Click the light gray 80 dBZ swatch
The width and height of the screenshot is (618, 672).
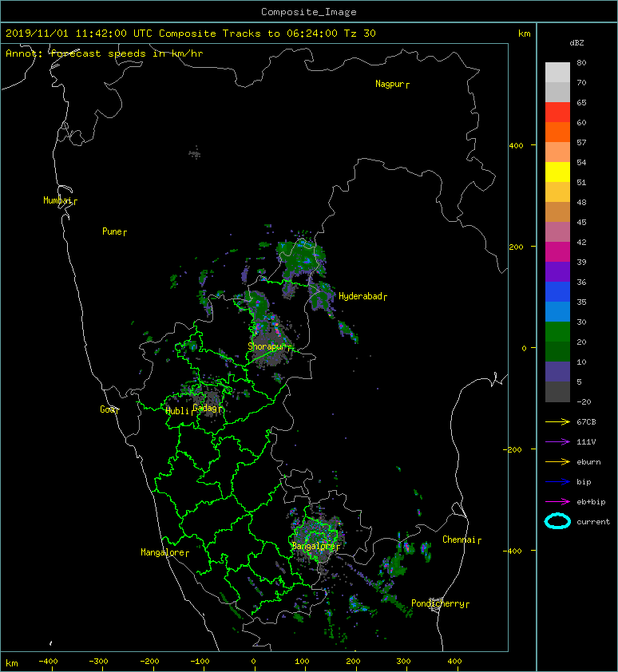pos(557,72)
